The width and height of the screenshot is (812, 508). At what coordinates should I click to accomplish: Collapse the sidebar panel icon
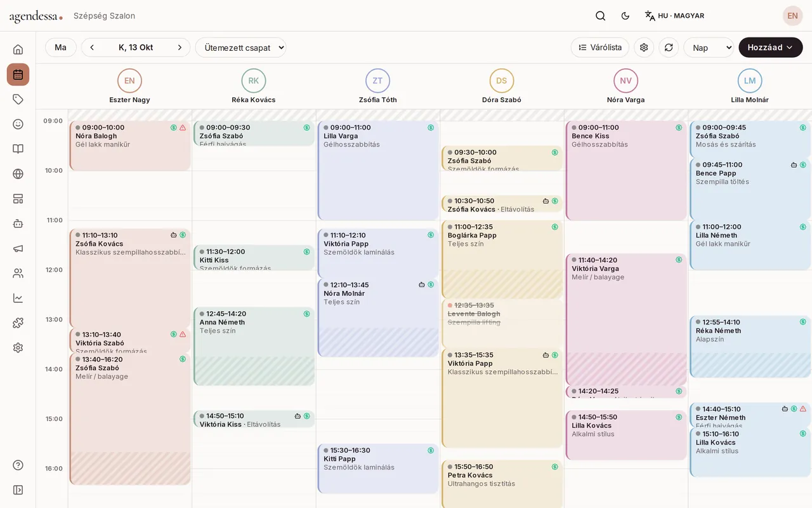tap(18, 490)
